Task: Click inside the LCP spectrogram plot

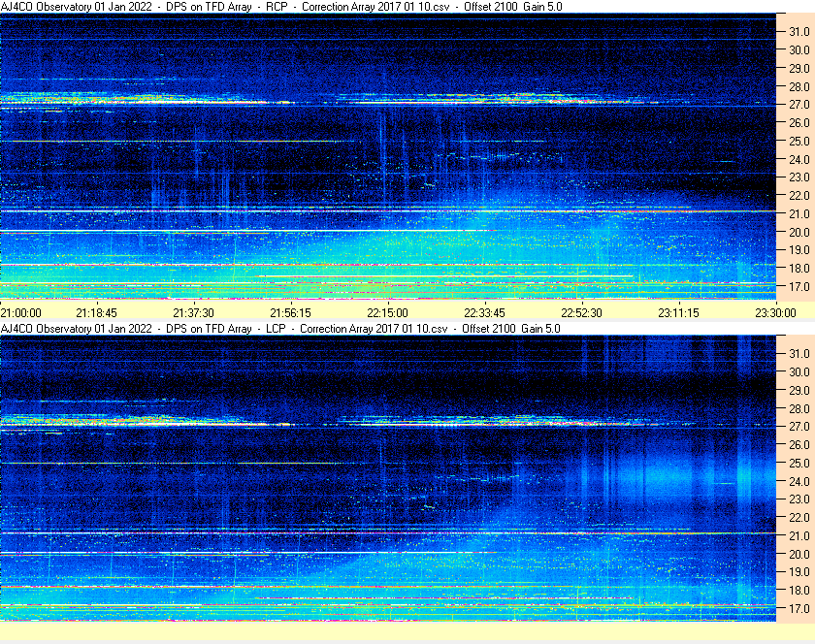Action: pyautogui.click(x=388, y=478)
